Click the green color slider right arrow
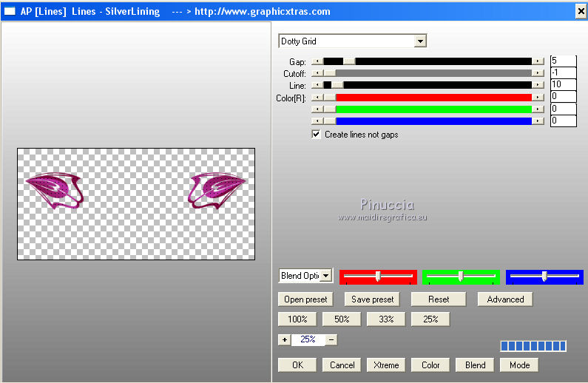 pyautogui.click(x=538, y=109)
